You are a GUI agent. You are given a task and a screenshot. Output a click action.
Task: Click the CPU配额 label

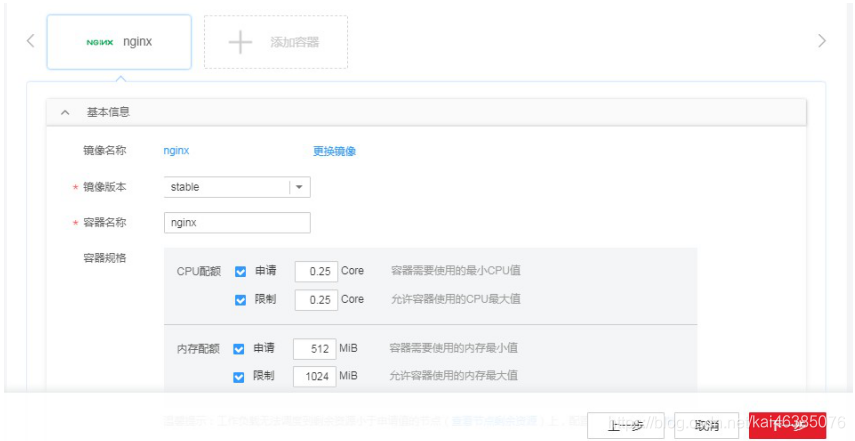click(198, 271)
